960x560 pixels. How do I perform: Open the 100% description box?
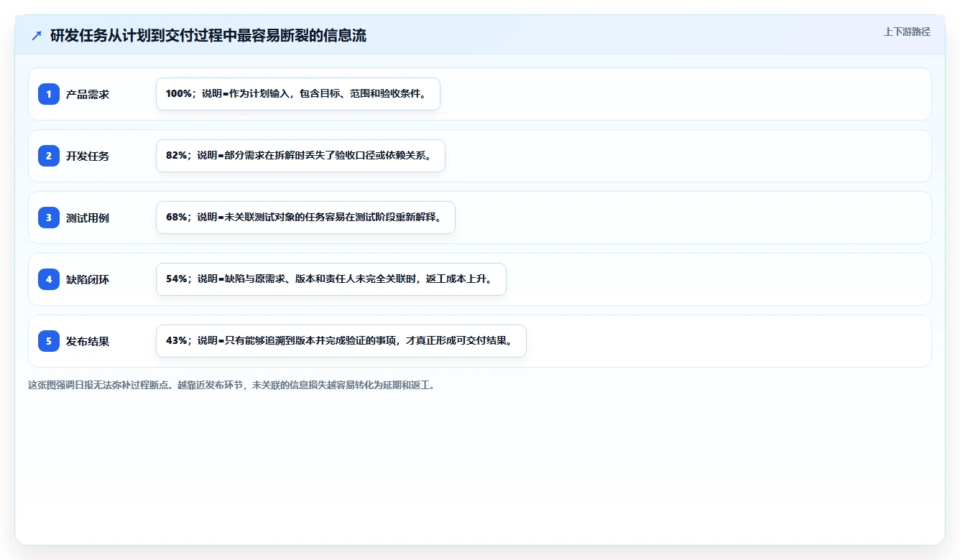(298, 94)
